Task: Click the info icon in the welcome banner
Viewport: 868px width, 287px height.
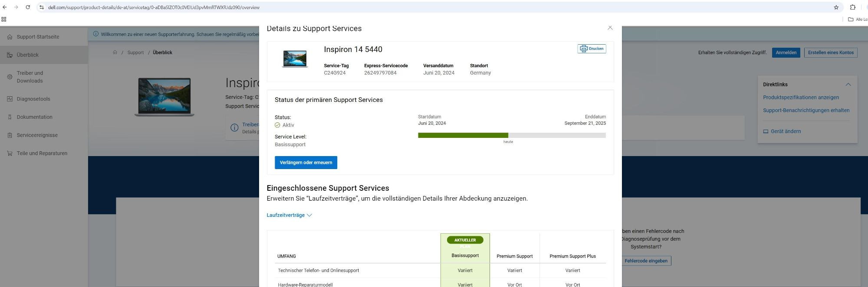Action: click(x=96, y=34)
